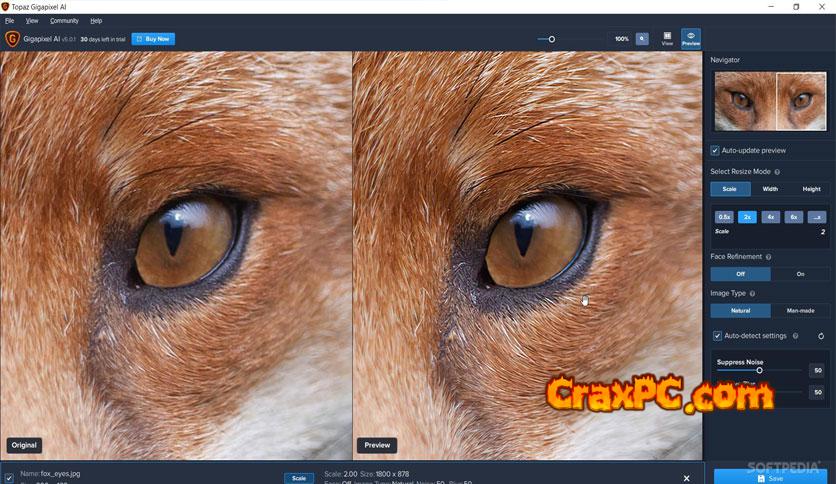Uncheck the fox_eyes.jpg file checkbox
Viewport: 836px width, 484px height.
tap(9, 478)
